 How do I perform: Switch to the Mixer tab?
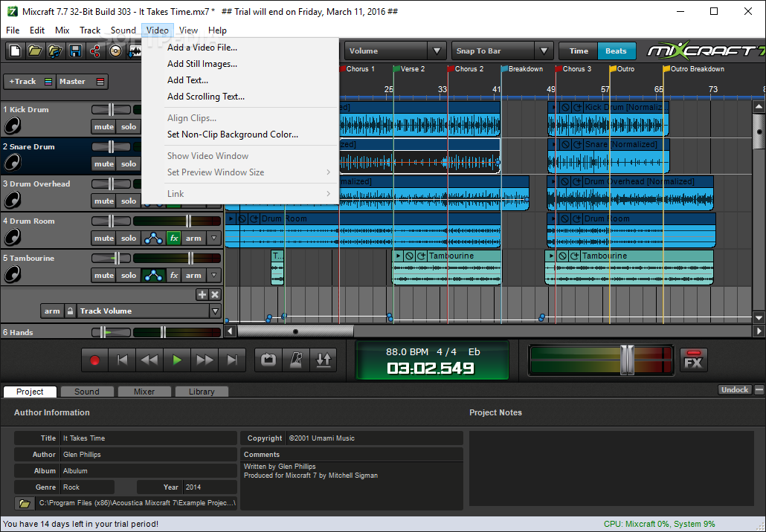[x=144, y=392]
